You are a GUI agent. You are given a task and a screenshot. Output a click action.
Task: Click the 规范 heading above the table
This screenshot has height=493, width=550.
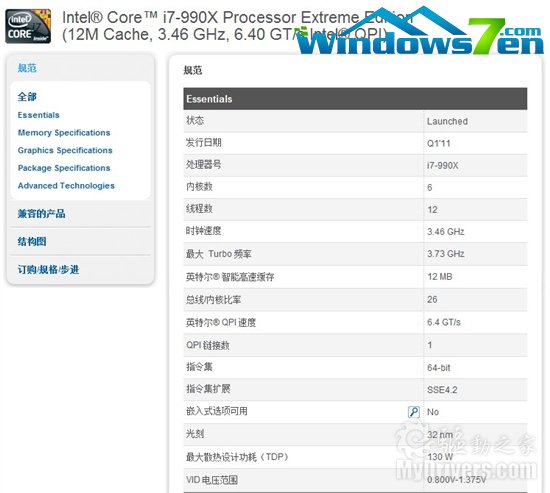[193, 70]
